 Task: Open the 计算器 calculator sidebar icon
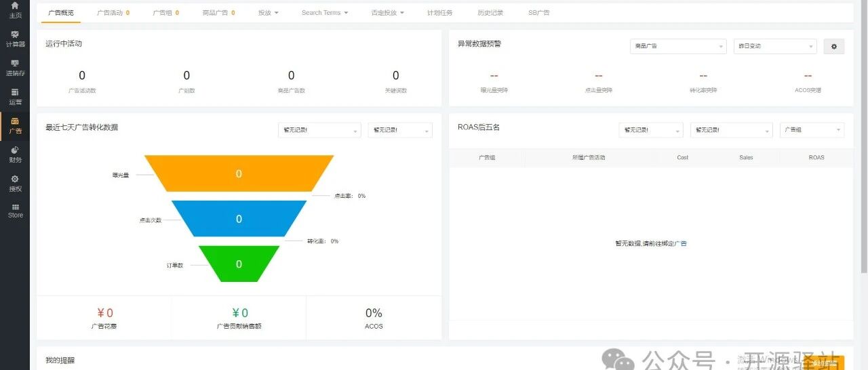[15, 39]
